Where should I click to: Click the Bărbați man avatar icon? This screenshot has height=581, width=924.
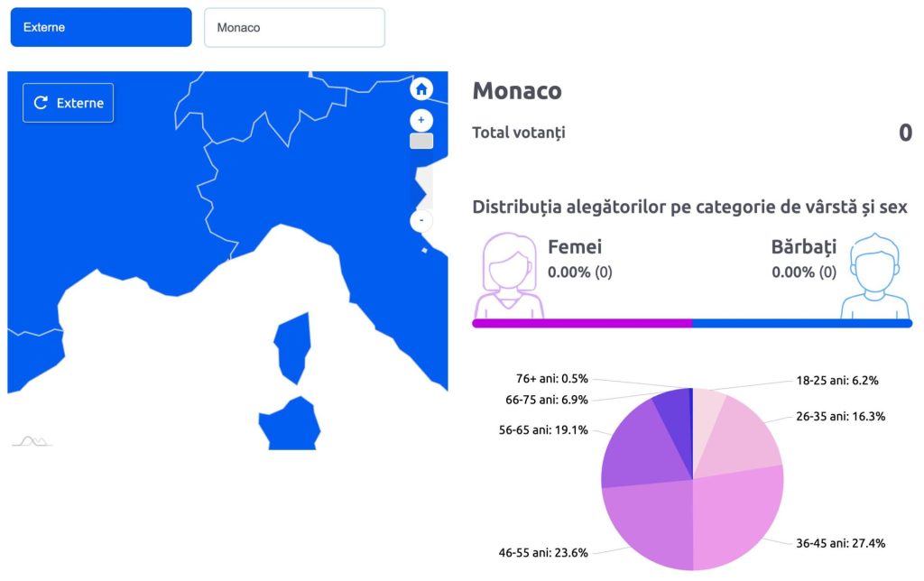[875, 276]
